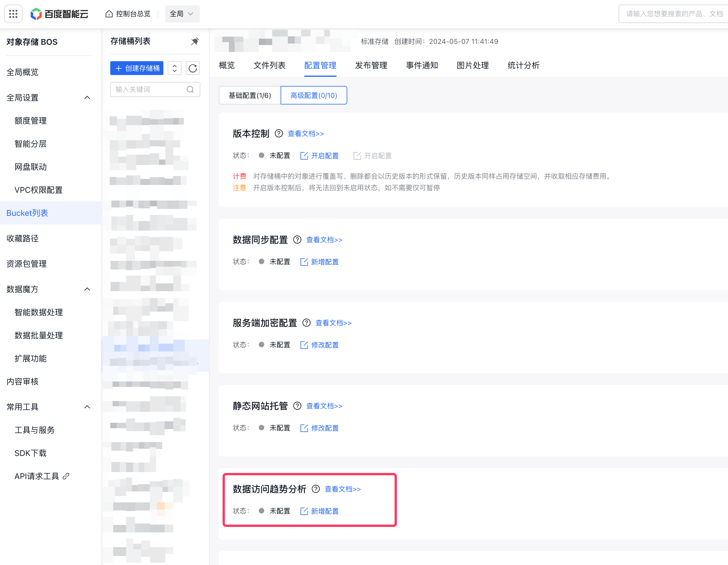
Task: Select Bucket列表 in sidebar
Action: pyautogui.click(x=50, y=213)
